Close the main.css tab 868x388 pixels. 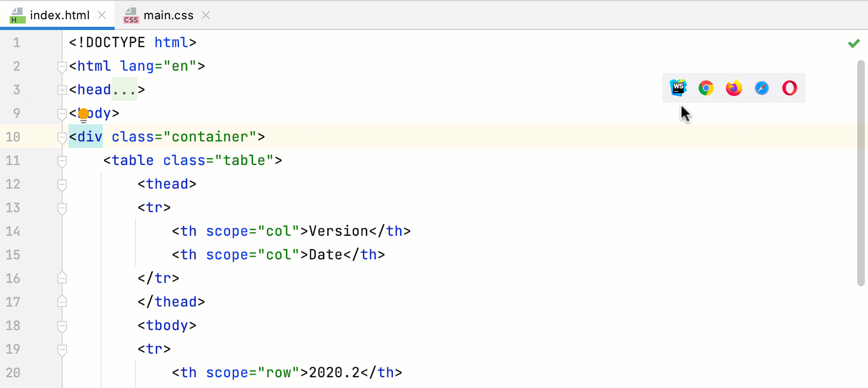[206, 16]
